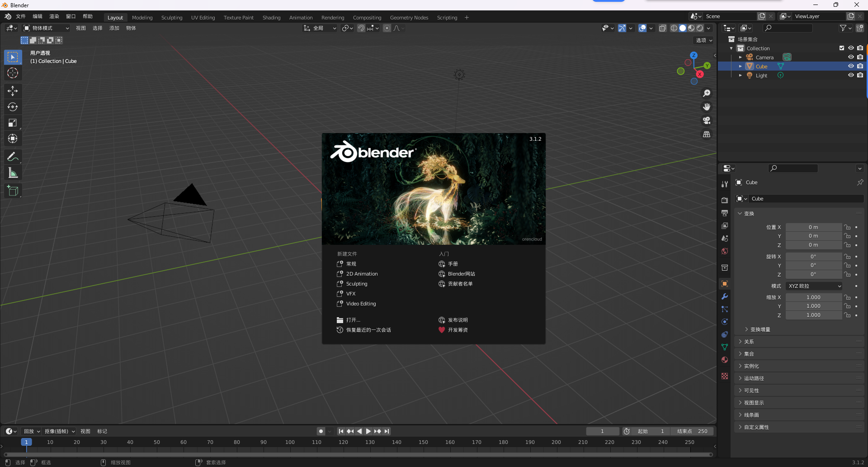Open the Render properties camera tab
The height and width of the screenshot is (467, 868).
click(725, 200)
